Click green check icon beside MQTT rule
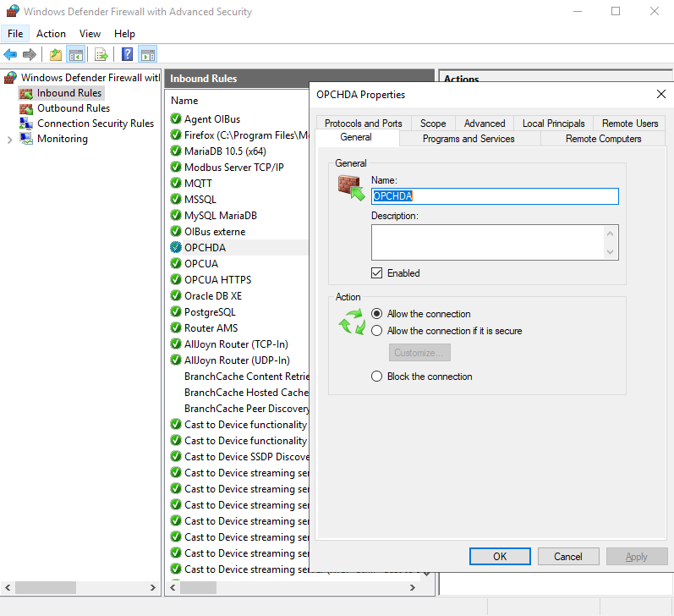 175,183
